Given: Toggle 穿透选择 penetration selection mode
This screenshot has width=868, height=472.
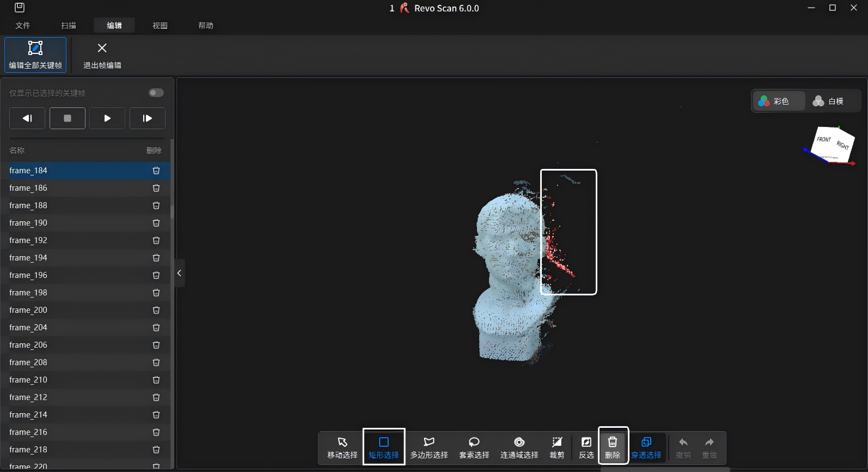Looking at the screenshot, I should click(x=646, y=447).
